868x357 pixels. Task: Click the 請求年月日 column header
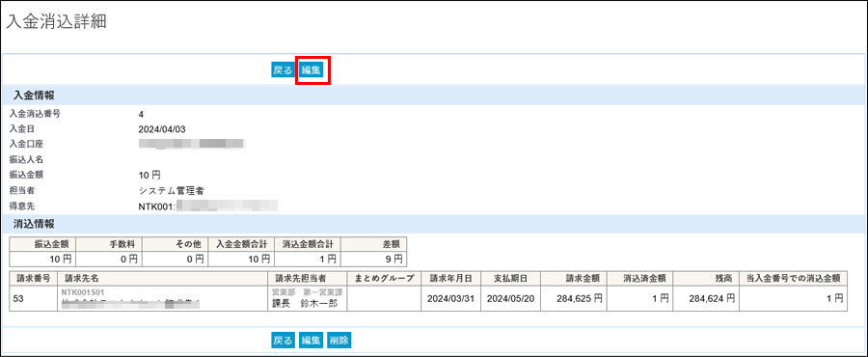(x=450, y=279)
